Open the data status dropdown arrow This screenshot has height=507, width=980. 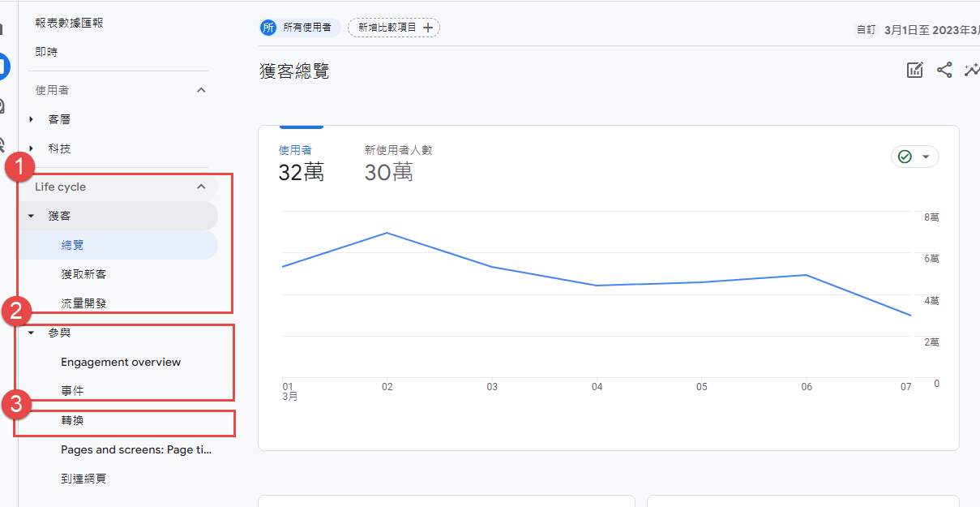[x=926, y=157]
